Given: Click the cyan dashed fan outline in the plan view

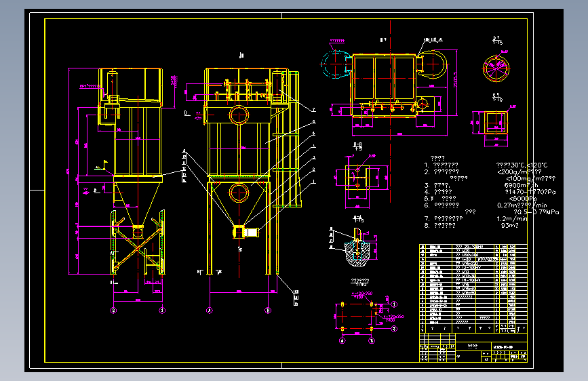Looking at the screenshot, I should coord(336,64).
